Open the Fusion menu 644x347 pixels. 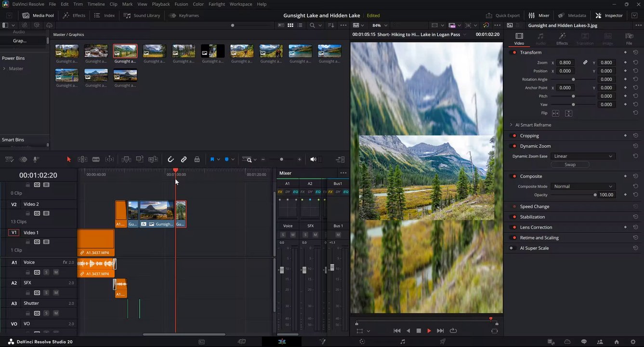tap(181, 4)
